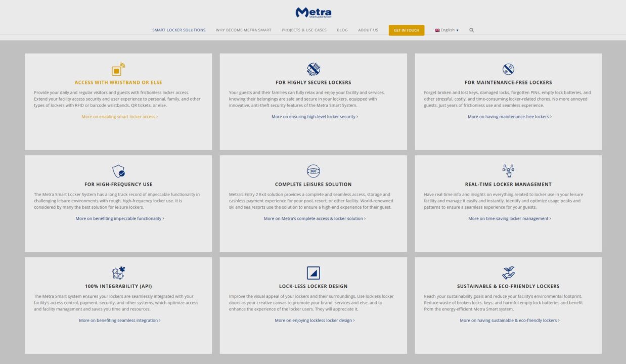Click the Metra logo in the header
Image resolution: width=626 pixels, height=364 pixels.
313,13
